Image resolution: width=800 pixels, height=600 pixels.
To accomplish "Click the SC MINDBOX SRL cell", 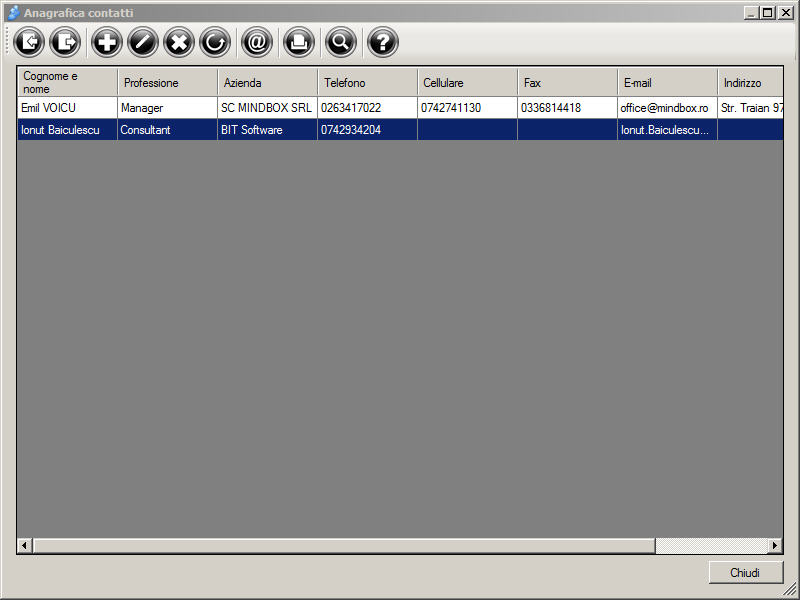I will coord(267,108).
